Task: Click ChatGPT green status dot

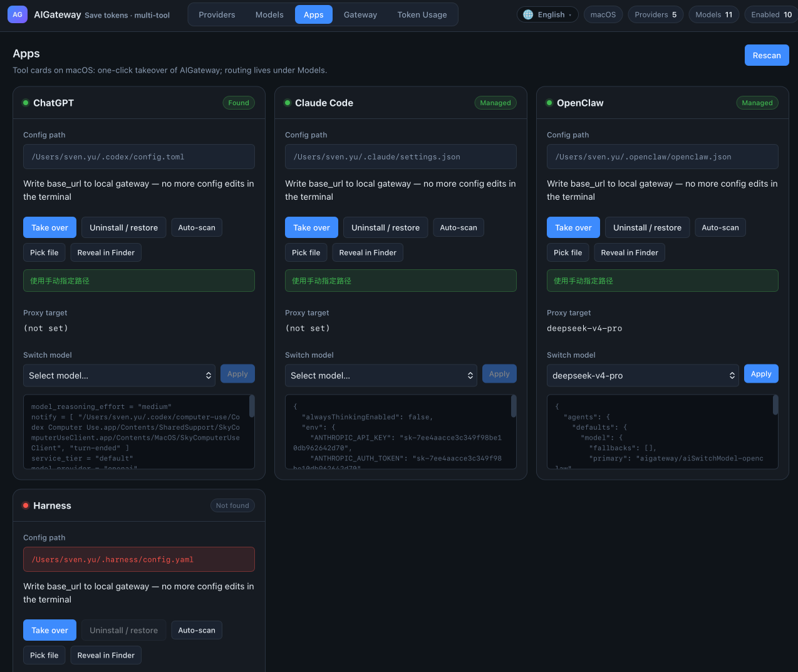Action: pos(26,103)
